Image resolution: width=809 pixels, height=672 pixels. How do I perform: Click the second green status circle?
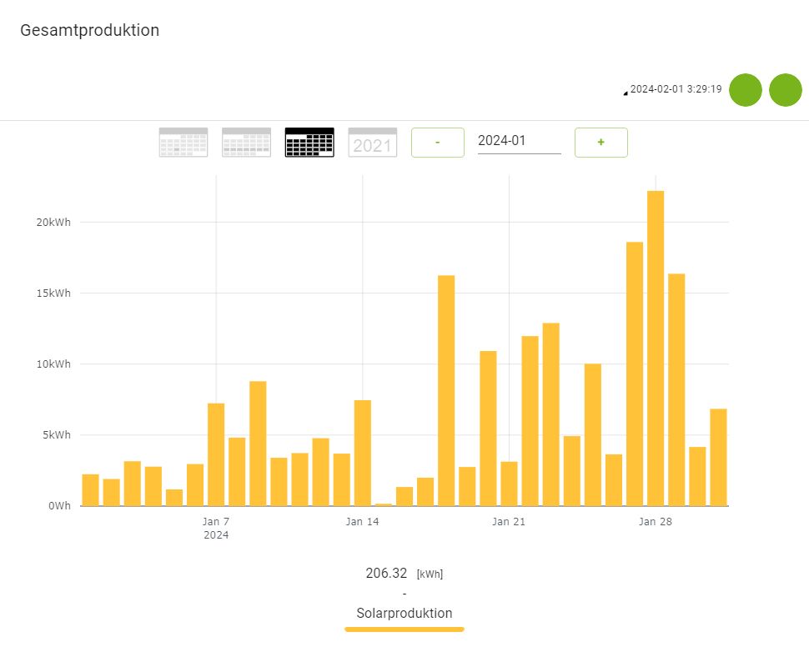tap(786, 90)
